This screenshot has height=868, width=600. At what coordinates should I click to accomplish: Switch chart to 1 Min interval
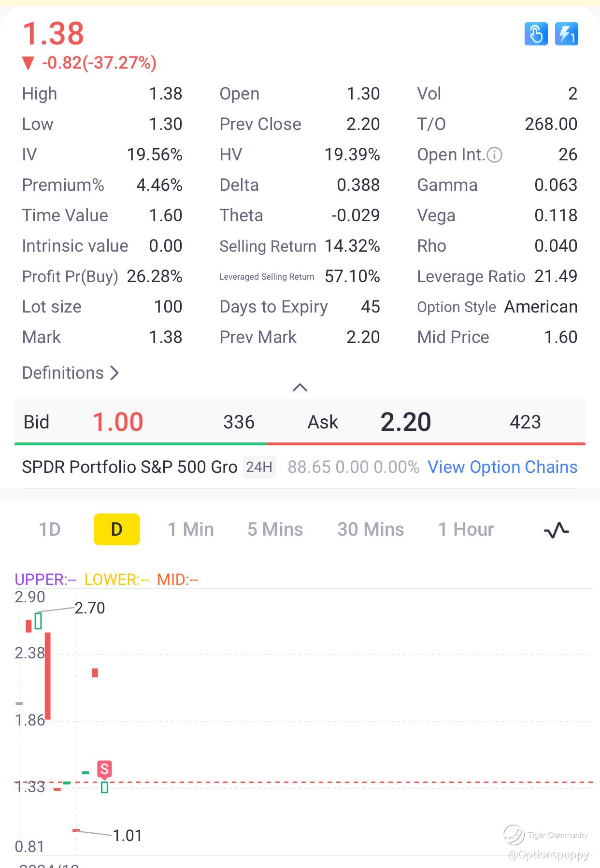(x=191, y=529)
